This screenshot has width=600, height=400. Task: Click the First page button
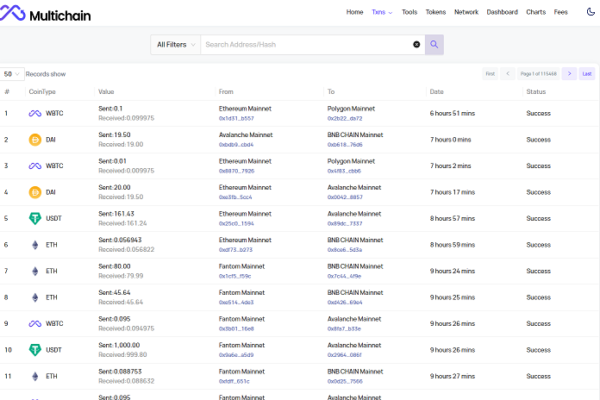tap(490, 73)
